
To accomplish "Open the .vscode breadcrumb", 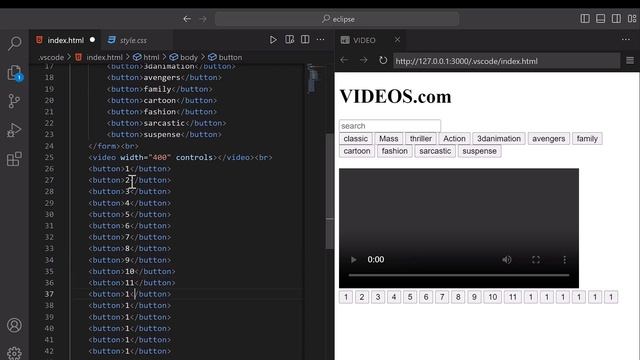I will [x=51, y=57].
